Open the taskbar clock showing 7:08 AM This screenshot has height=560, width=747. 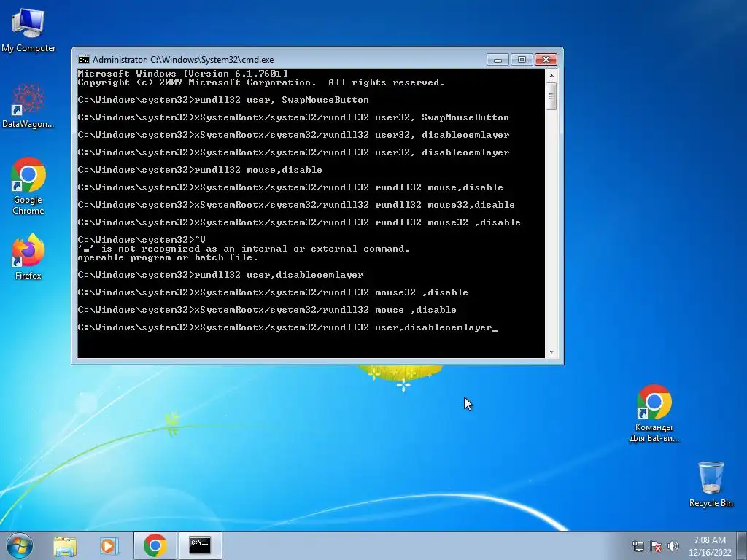710,545
